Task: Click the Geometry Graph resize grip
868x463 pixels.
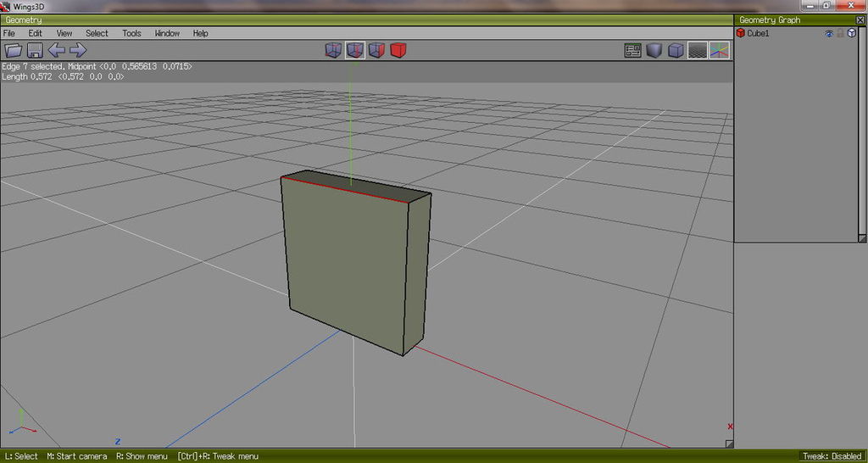Action: pos(862,238)
